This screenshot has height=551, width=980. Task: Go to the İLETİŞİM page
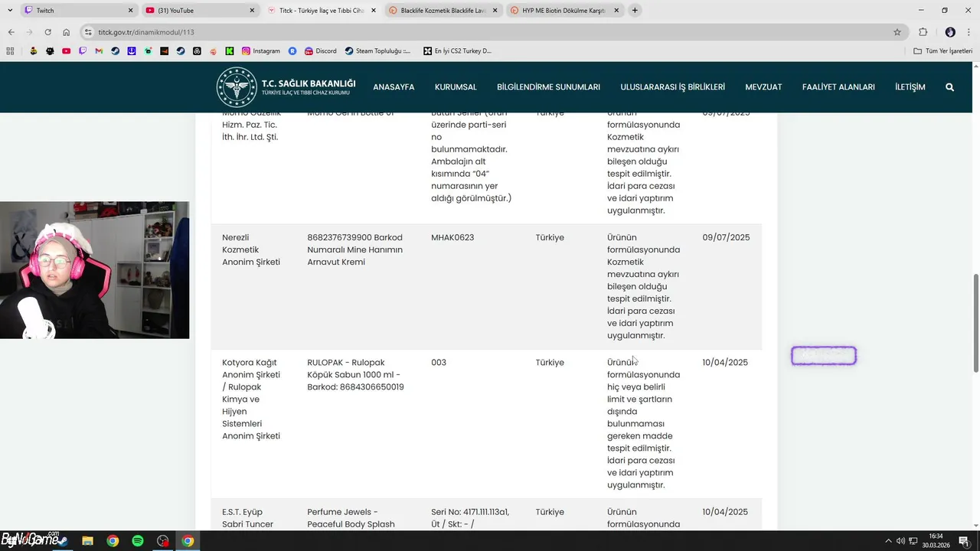tap(910, 87)
